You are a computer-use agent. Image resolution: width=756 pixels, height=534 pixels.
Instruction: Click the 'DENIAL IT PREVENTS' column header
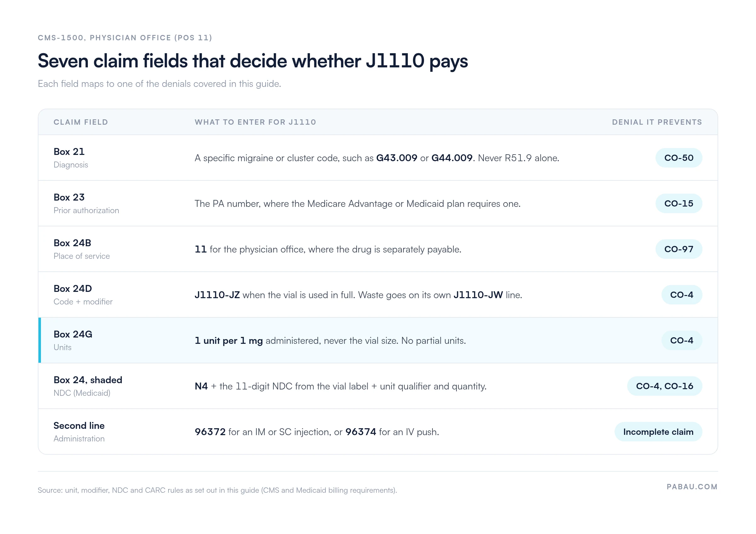pos(657,122)
